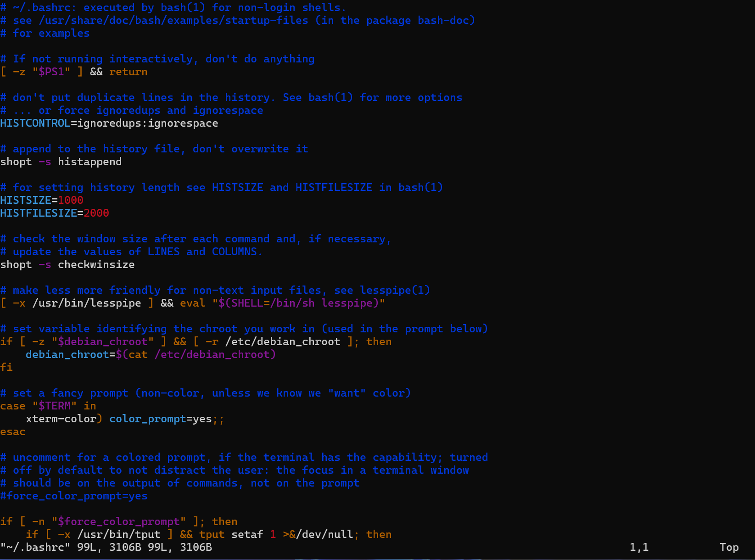
Task: Click the '# for examples' comment line
Action: coord(45,33)
